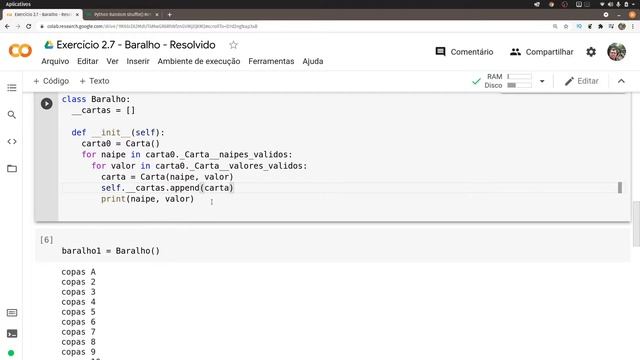Bookmark this page with star icon
Screen dimensions: 640x360
tap(566, 26)
